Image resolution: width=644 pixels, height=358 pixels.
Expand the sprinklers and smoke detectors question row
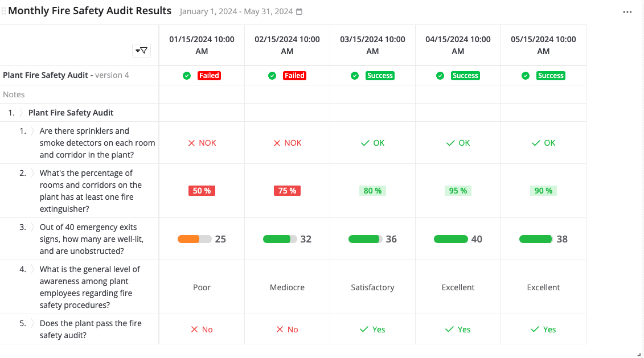[x=32, y=130]
